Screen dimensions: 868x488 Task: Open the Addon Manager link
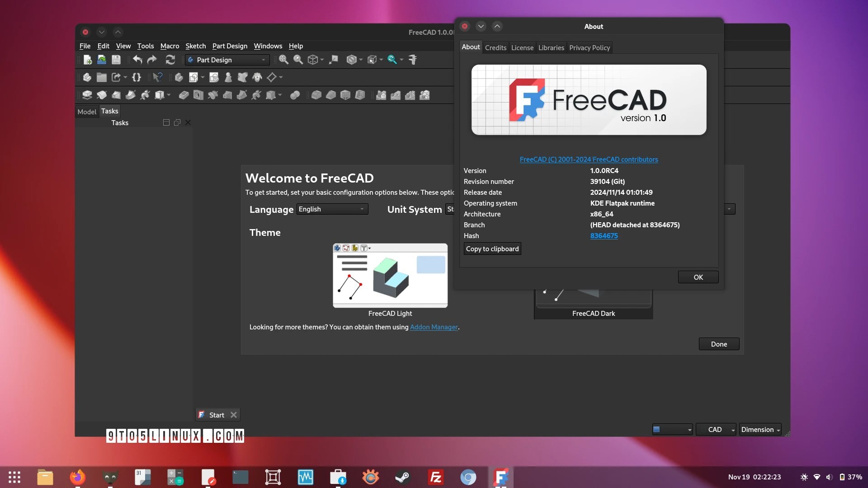[x=434, y=327]
